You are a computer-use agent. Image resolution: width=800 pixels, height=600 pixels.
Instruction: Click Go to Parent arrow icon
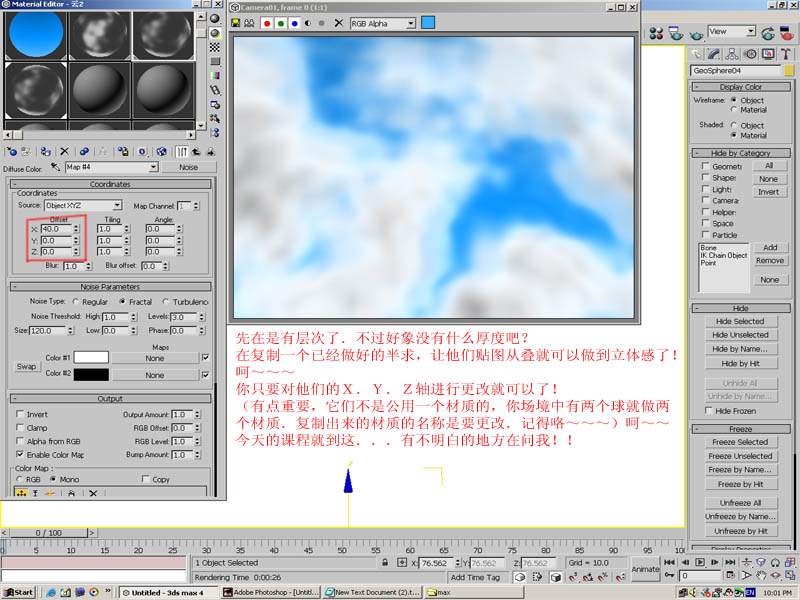click(x=196, y=152)
